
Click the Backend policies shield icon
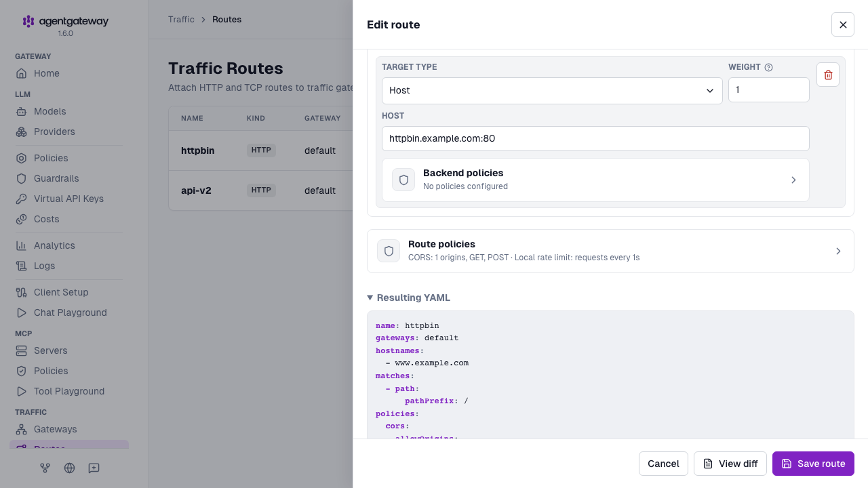403,180
